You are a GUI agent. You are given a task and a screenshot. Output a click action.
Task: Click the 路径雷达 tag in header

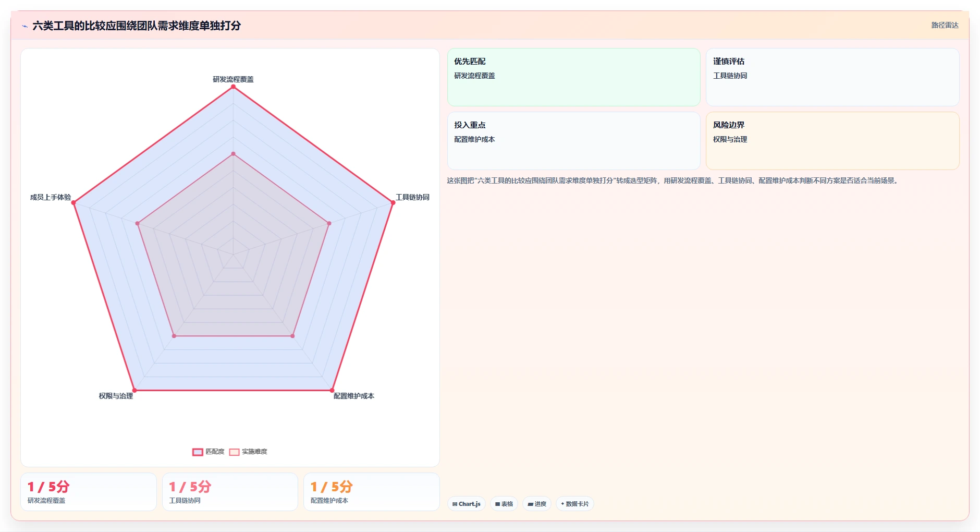coord(945,25)
